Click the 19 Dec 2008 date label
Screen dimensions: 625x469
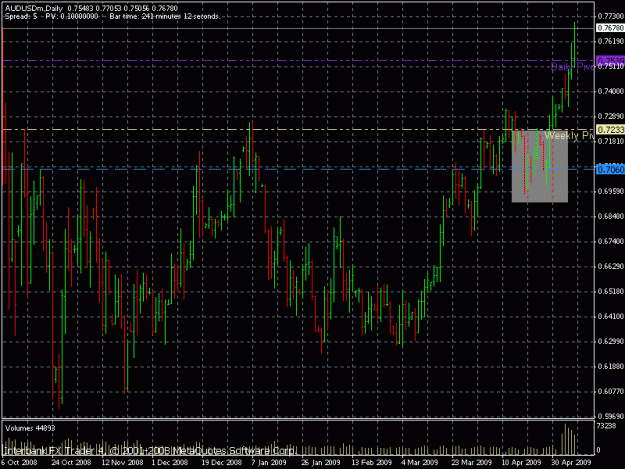point(221,463)
